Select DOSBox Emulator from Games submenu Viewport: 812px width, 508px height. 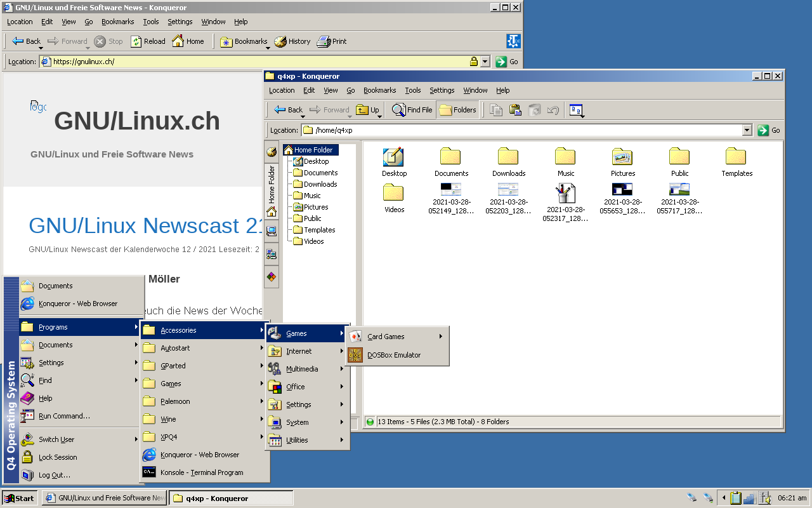coord(393,355)
